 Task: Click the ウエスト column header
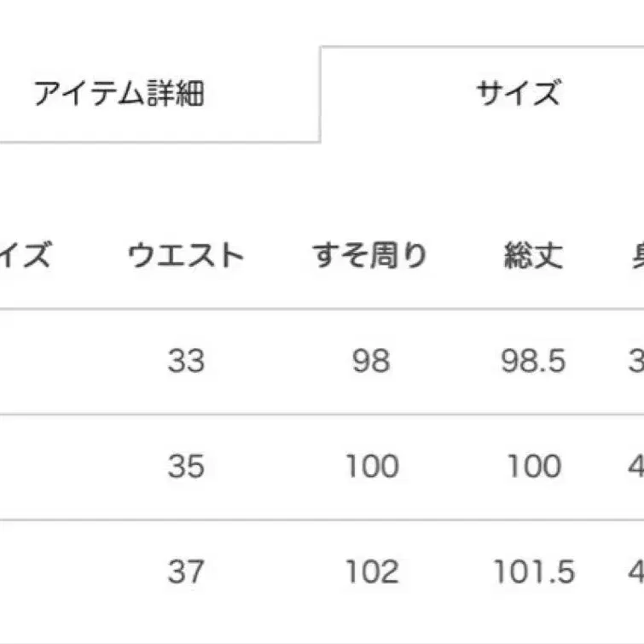point(186,255)
